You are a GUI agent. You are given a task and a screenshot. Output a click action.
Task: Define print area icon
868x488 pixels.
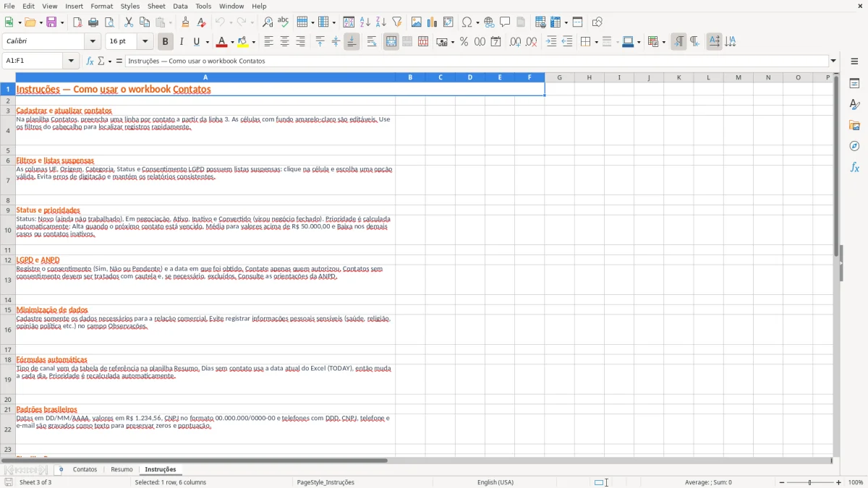point(540,22)
